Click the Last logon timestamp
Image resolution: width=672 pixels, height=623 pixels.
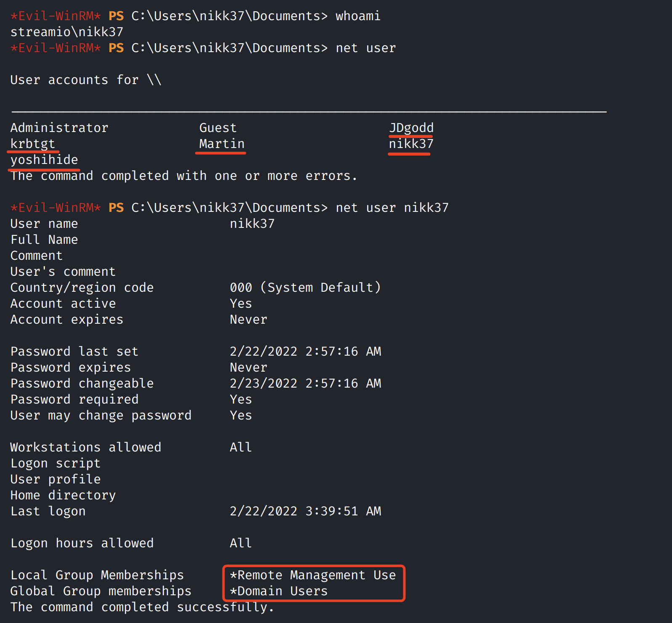pyautogui.click(x=305, y=511)
